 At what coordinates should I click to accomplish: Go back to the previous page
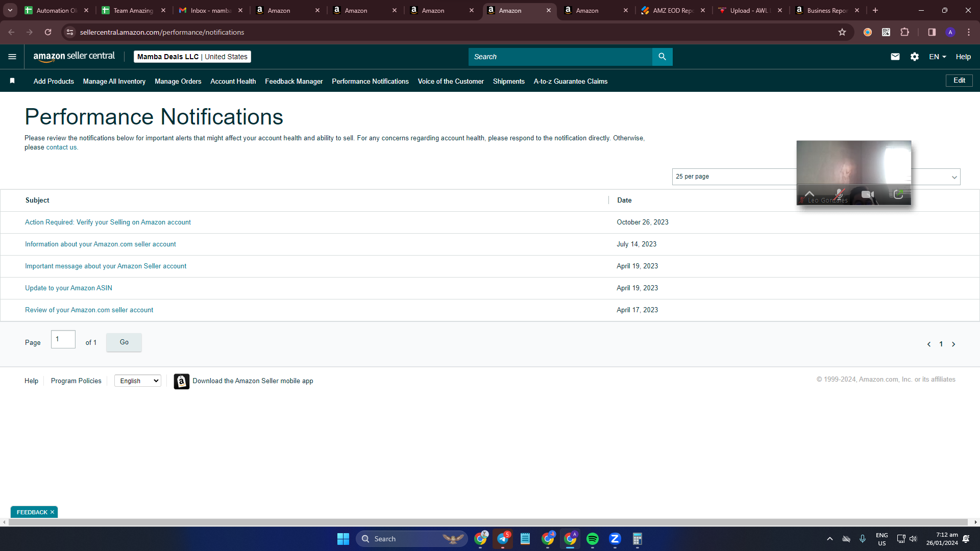point(11,32)
